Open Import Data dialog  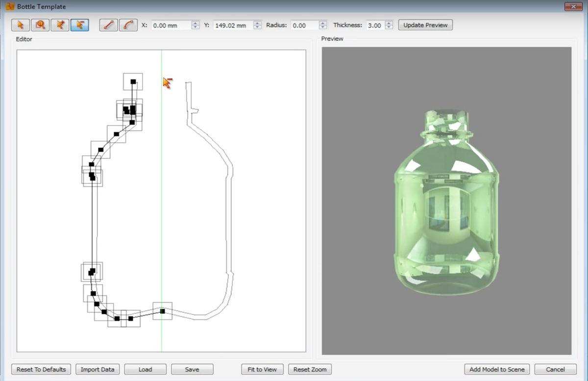pos(97,369)
